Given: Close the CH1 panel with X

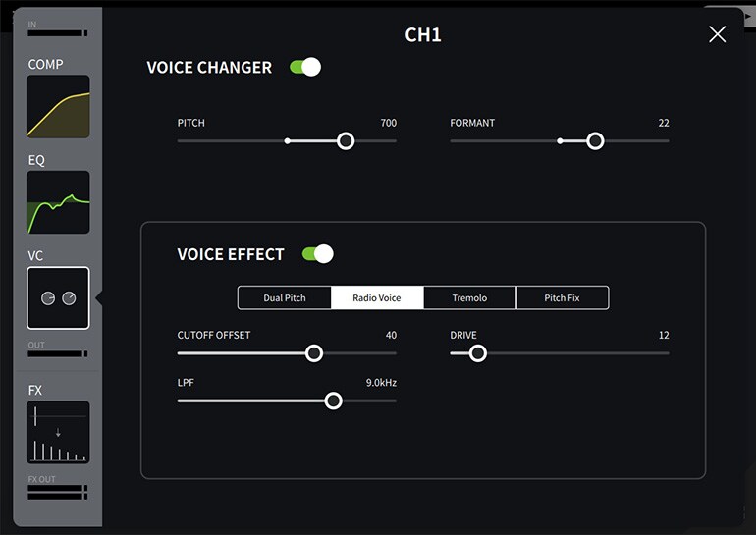Looking at the screenshot, I should coord(718,34).
